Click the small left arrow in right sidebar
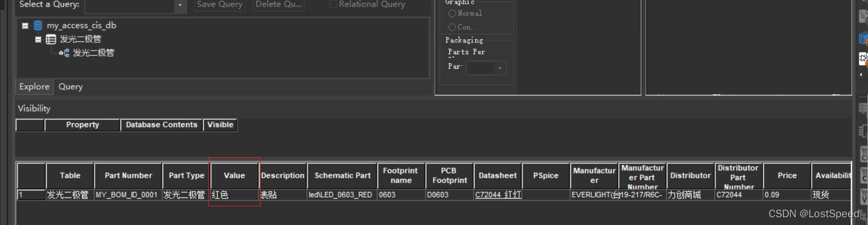Image resolution: width=868 pixels, height=225 pixels. point(861,75)
